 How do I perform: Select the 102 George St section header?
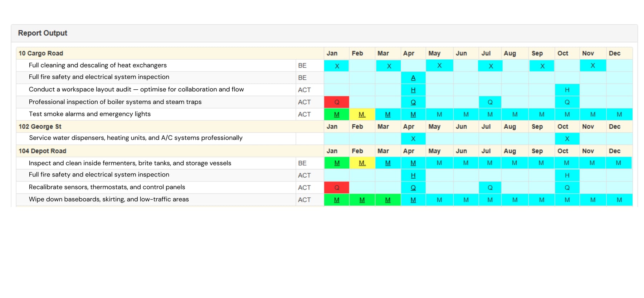click(x=40, y=126)
